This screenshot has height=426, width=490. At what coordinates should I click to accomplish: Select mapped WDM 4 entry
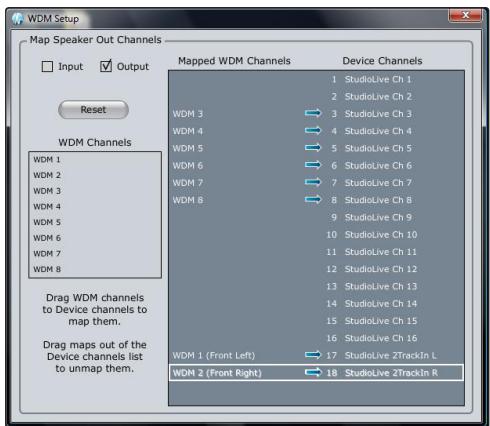coord(188,131)
